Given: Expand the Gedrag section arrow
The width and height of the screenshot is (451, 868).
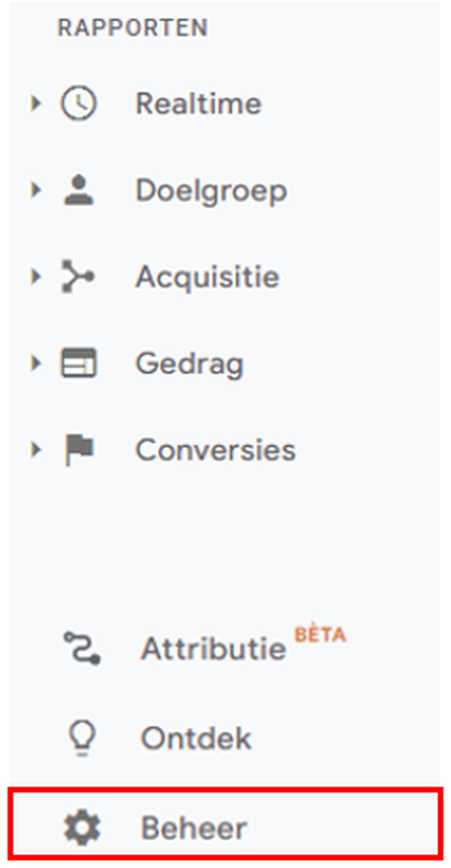Looking at the screenshot, I should [x=36, y=363].
